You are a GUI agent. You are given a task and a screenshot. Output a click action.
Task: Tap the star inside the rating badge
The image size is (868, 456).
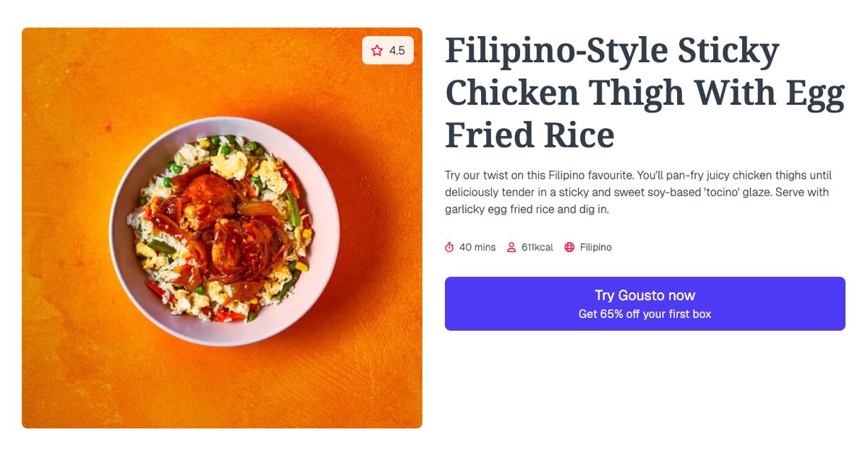coord(377,50)
